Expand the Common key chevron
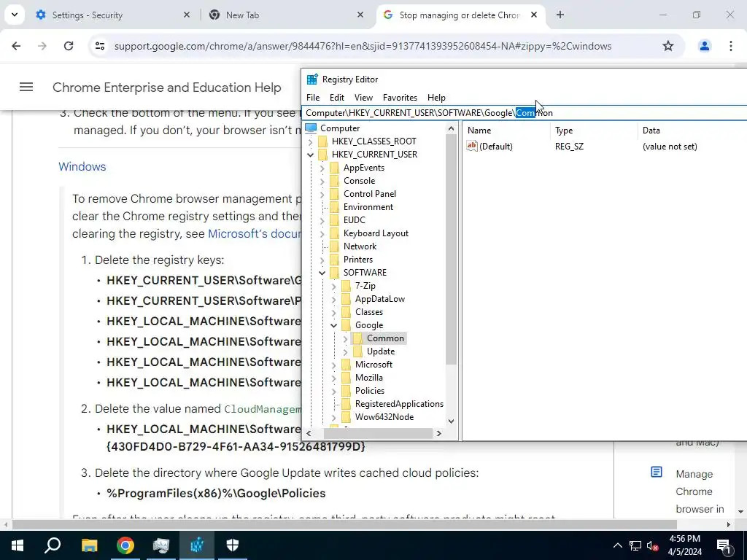Image resolution: width=747 pixels, height=560 pixels. [x=345, y=338]
